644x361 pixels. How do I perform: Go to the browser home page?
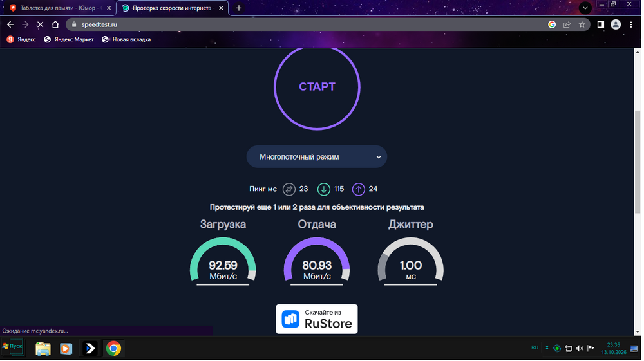[55, 24]
